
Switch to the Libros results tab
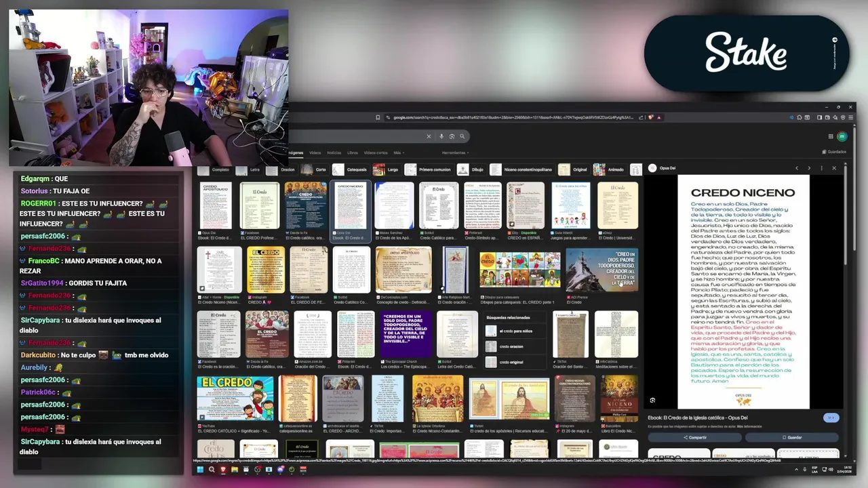pyautogui.click(x=353, y=152)
